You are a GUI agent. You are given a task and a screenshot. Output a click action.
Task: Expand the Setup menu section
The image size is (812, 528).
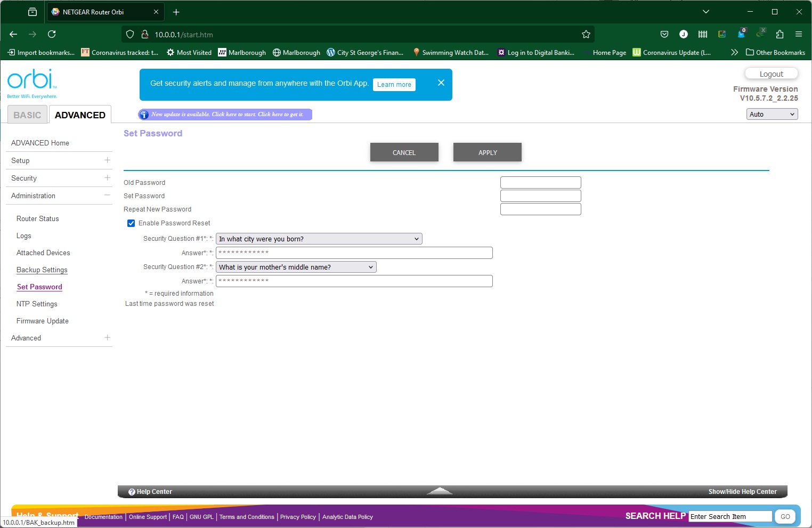click(107, 160)
